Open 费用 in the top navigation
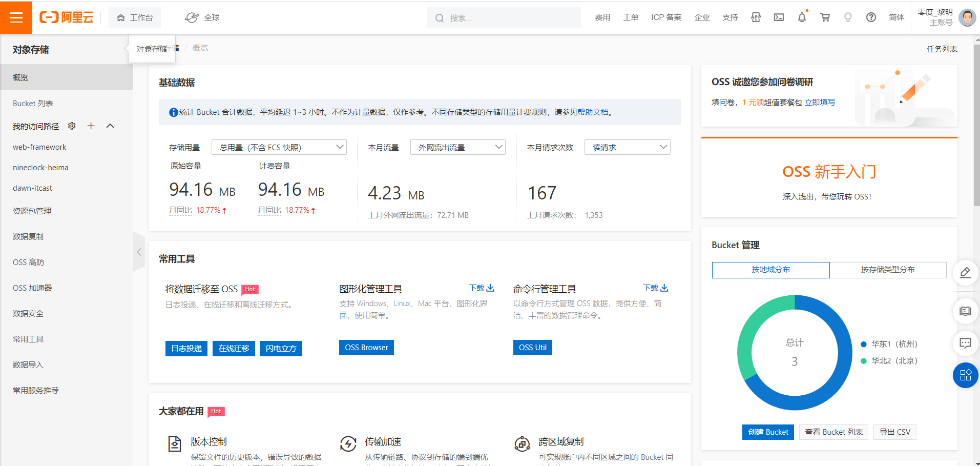This screenshot has height=466, width=980. click(602, 17)
